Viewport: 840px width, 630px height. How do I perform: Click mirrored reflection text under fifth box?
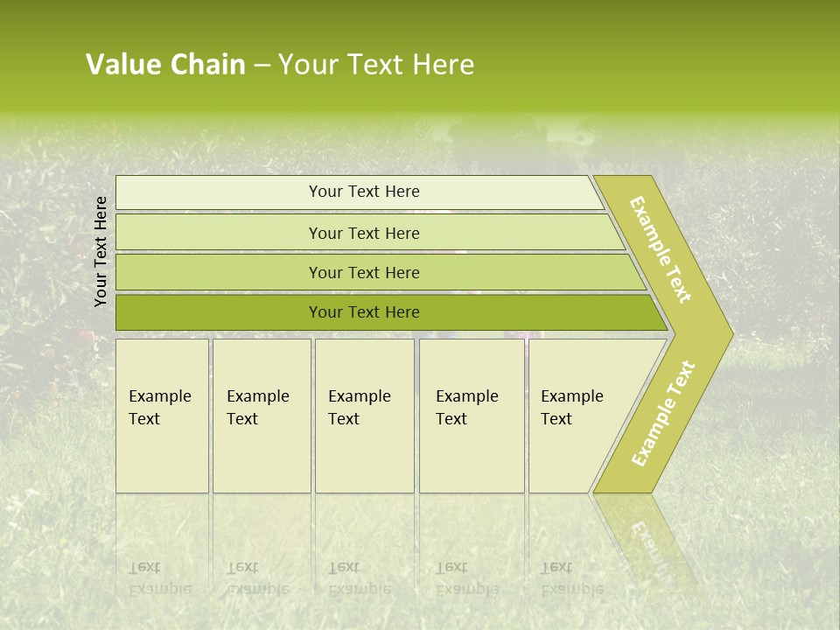point(571,577)
